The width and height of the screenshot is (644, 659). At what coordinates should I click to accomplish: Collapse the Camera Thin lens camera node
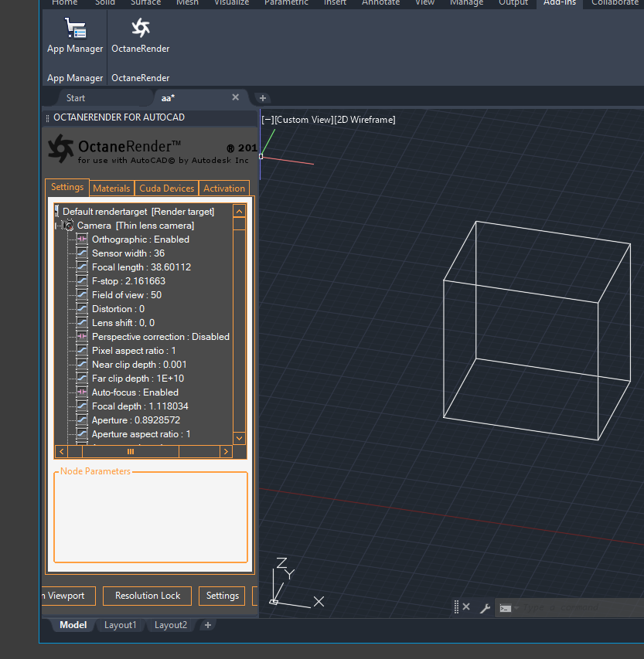(x=56, y=226)
